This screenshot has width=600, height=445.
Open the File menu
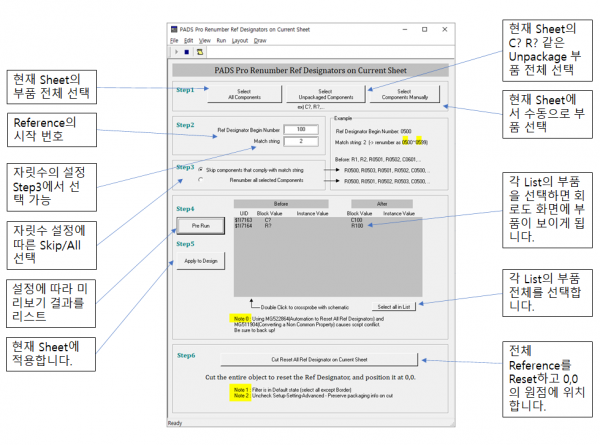pyautogui.click(x=174, y=40)
